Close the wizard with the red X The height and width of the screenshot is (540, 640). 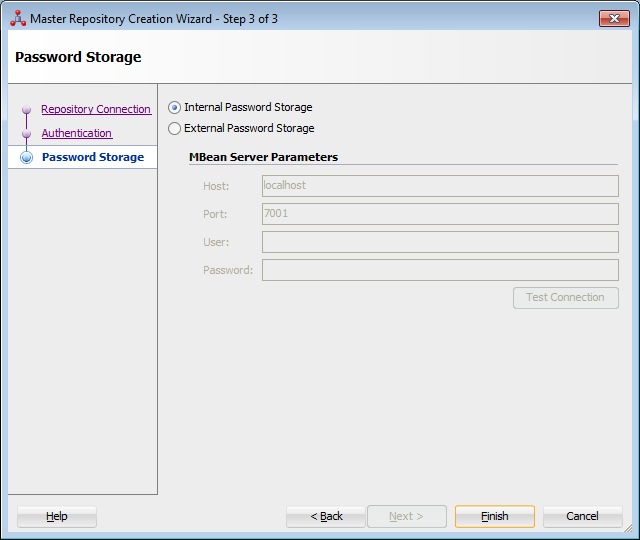(614, 18)
